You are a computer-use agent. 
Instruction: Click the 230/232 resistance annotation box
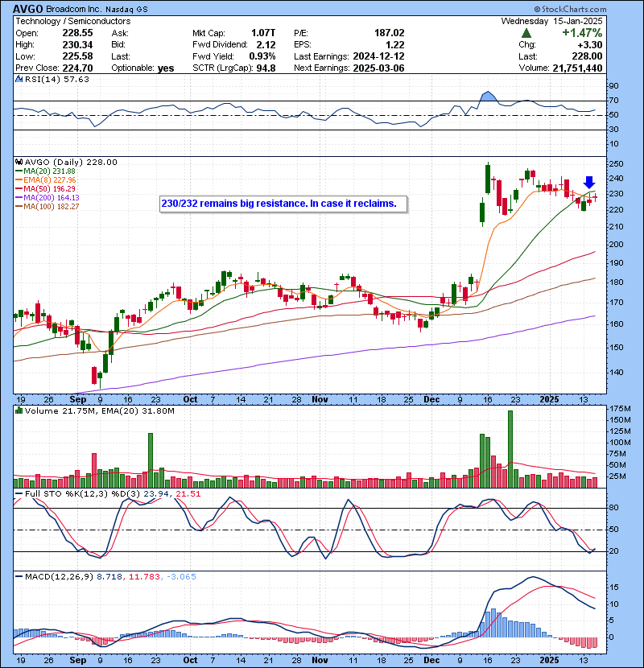click(x=283, y=204)
